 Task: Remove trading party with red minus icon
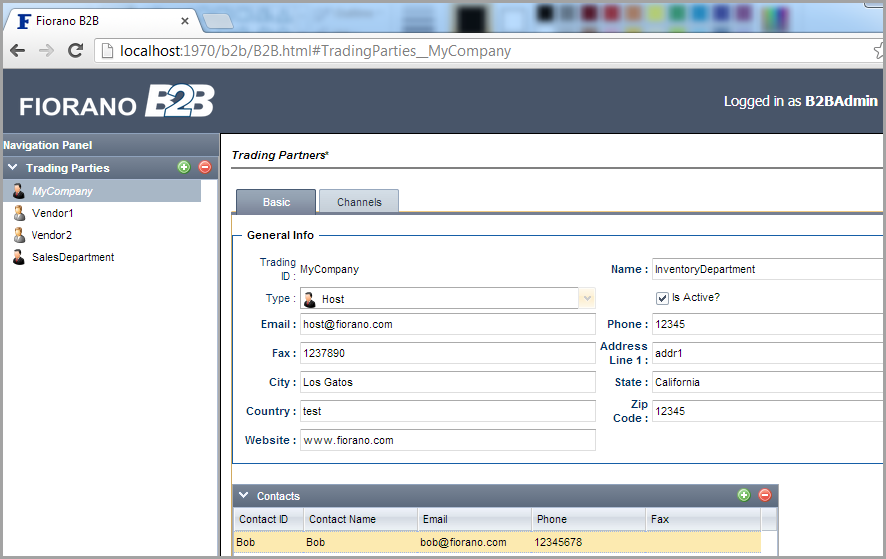click(x=205, y=167)
